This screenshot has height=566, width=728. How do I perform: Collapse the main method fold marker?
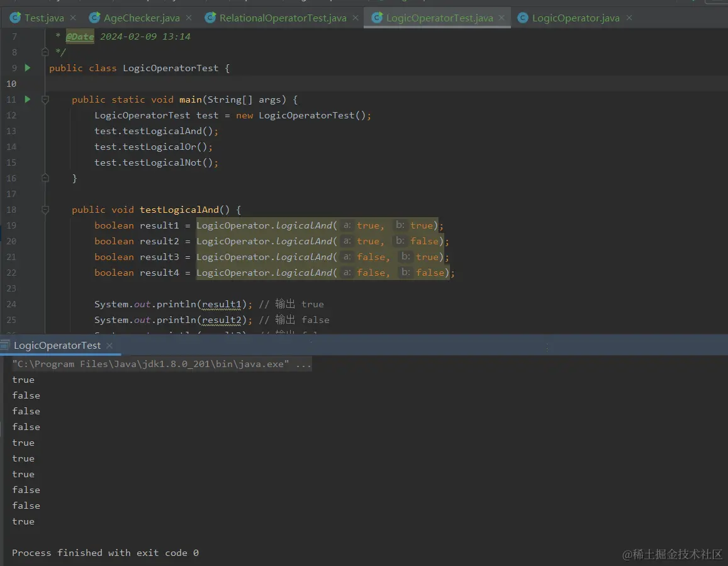tap(45, 99)
